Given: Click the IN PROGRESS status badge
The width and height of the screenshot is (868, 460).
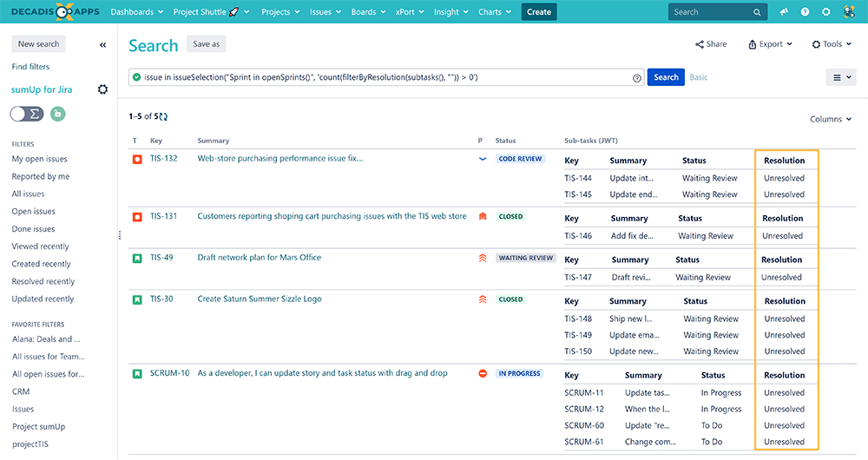Looking at the screenshot, I should click(519, 374).
